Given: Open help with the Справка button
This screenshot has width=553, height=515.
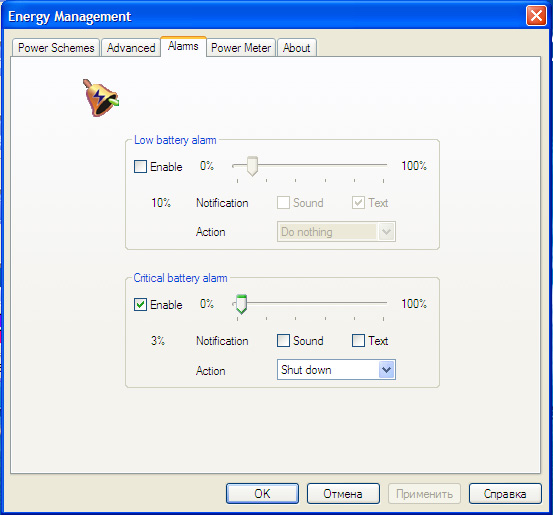Looking at the screenshot, I should [x=505, y=493].
